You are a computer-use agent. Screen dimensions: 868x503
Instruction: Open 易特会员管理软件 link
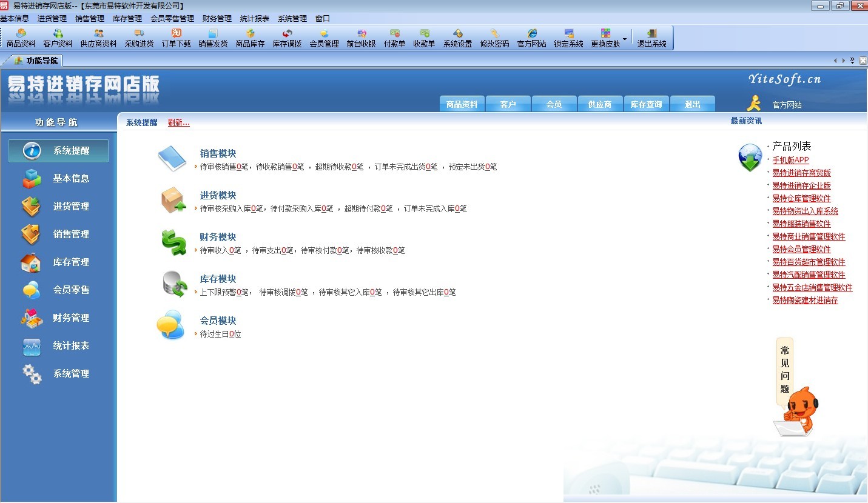pyautogui.click(x=801, y=249)
